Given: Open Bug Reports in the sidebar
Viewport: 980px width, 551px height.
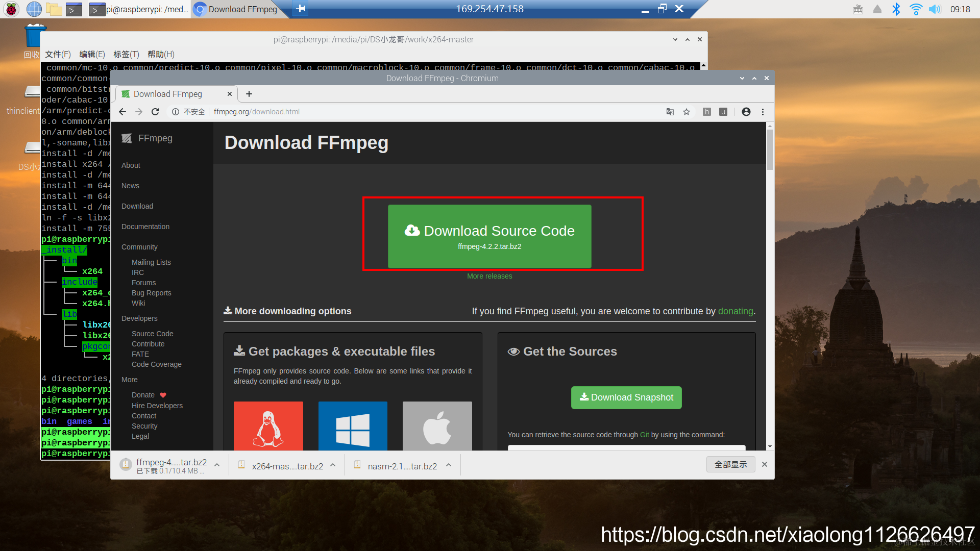Looking at the screenshot, I should coord(151,293).
